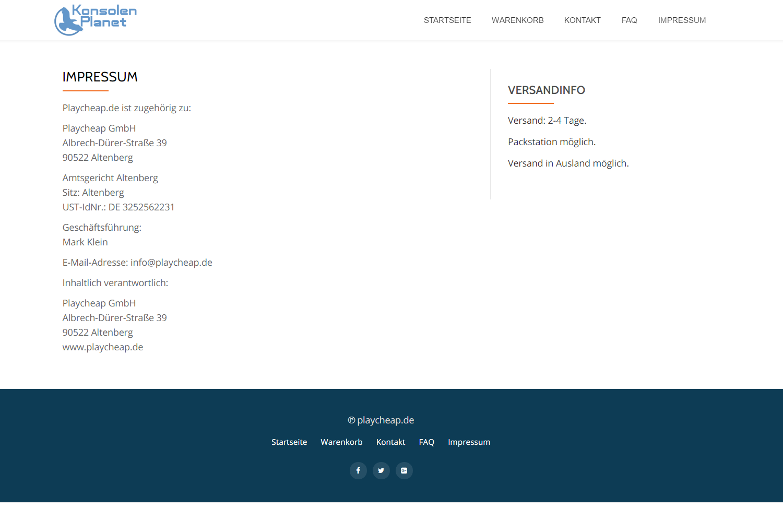Follow the footer Startseite link
Image resolution: width=783 pixels, height=532 pixels.
click(x=289, y=442)
